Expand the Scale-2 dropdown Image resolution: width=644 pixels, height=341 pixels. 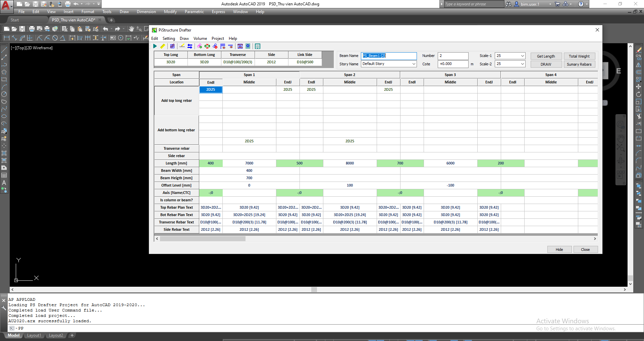click(x=522, y=64)
